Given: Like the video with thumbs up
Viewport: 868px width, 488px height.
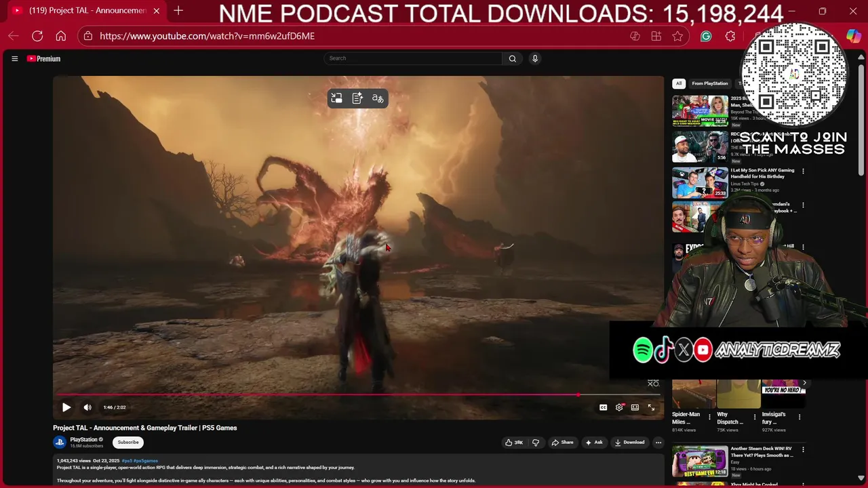Looking at the screenshot, I should 514,443.
